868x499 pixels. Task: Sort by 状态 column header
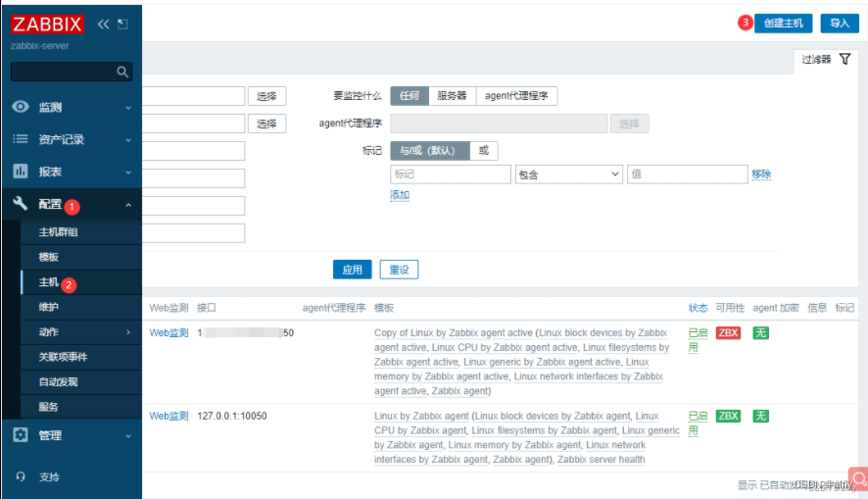[698, 308]
